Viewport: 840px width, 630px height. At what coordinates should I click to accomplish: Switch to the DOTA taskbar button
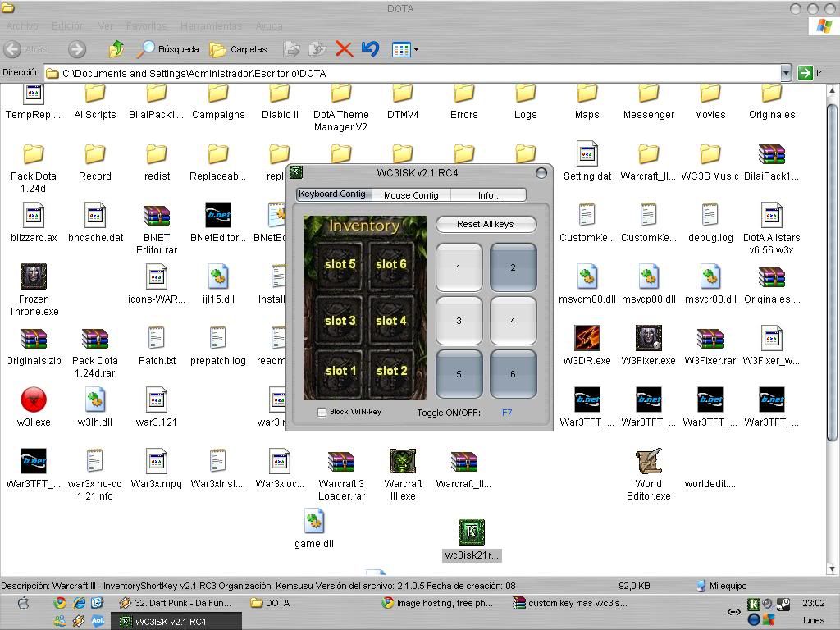[271, 603]
